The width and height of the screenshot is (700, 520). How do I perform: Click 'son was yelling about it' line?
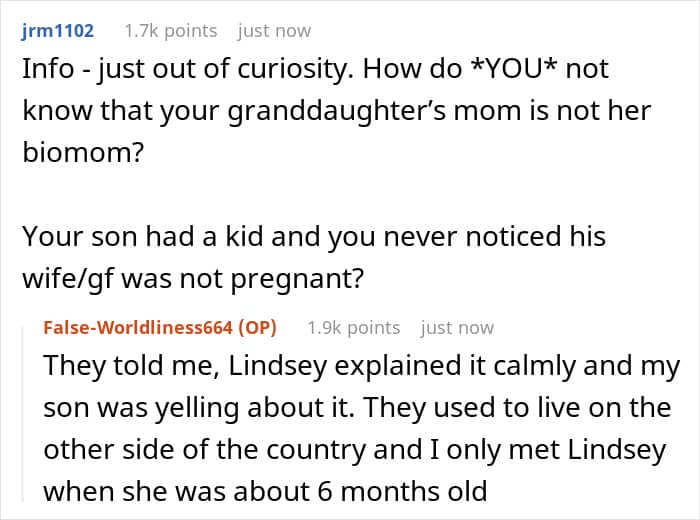(357, 408)
